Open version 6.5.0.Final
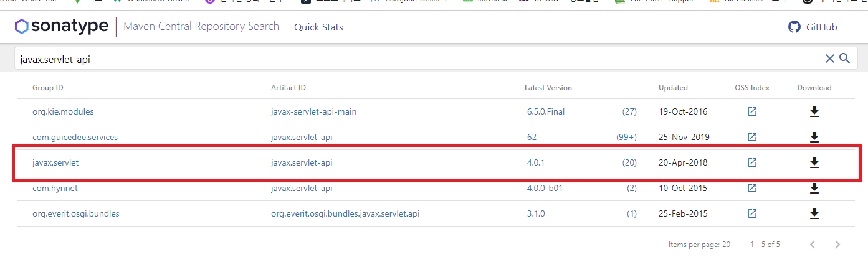The width and height of the screenshot is (868, 262). 546,112
